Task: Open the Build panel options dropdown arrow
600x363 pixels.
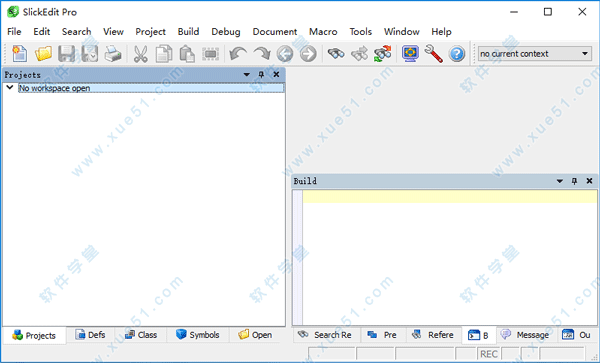Action: tap(560, 181)
